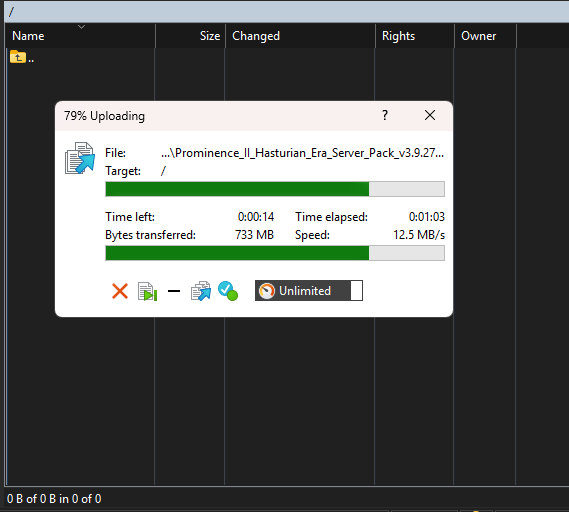Screen dimensions: 569x512
Task: Click the skip-to-next-file transfer icon
Action: (x=147, y=291)
